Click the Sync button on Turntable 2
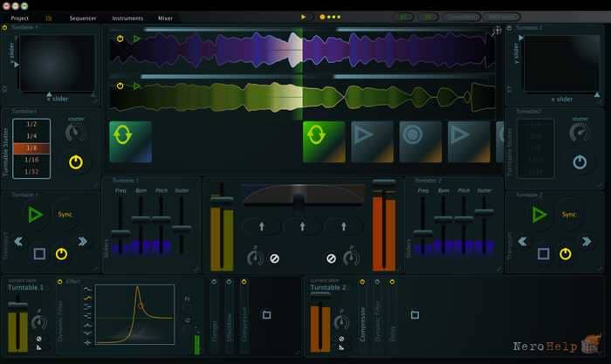Image resolution: width=611 pixels, height=364 pixels. coord(569,215)
